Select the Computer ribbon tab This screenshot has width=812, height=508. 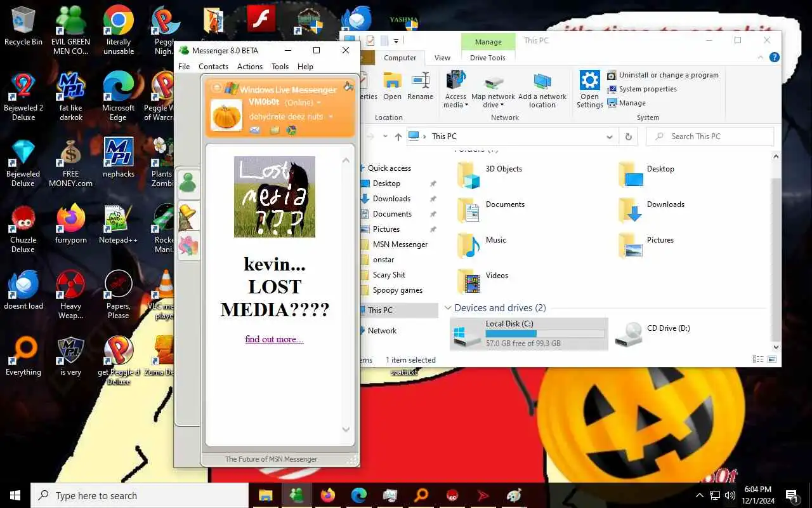click(400, 58)
